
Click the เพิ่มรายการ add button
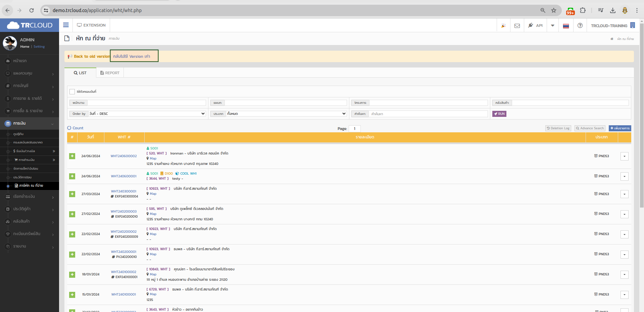pos(620,128)
